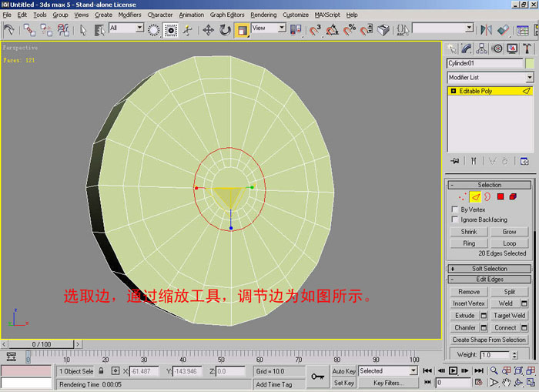Click the Weight spinner arrows
Image resolution: width=539 pixels, height=392 pixels.
[514, 354]
